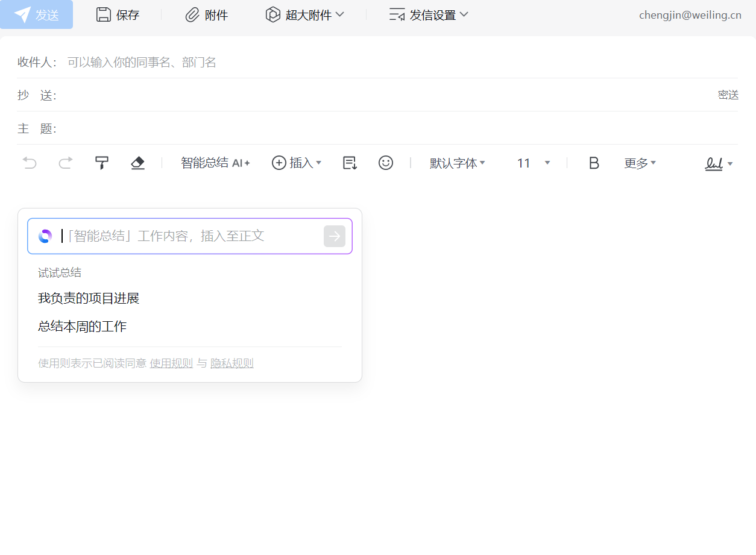Image resolution: width=756 pixels, height=555 pixels.
Task: Open the 发信设置 dropdown menu
Action: (x=429, y=15)
